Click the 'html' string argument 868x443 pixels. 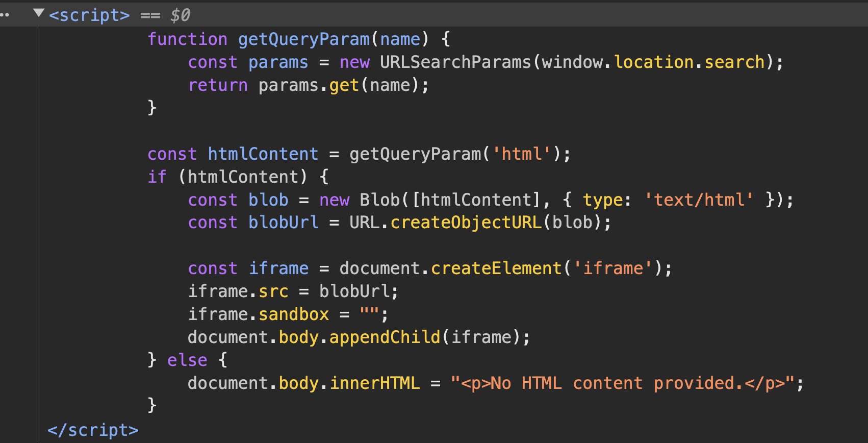click(521, 154)
